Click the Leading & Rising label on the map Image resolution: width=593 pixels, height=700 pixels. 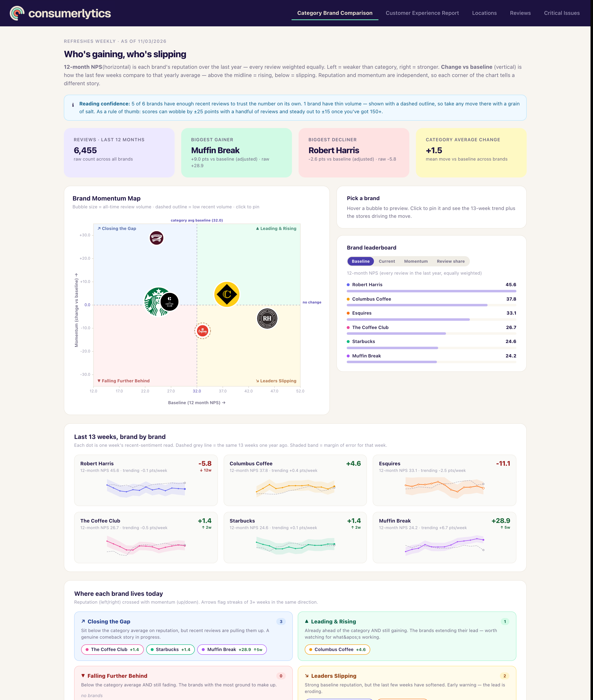(x=276, y=229)
